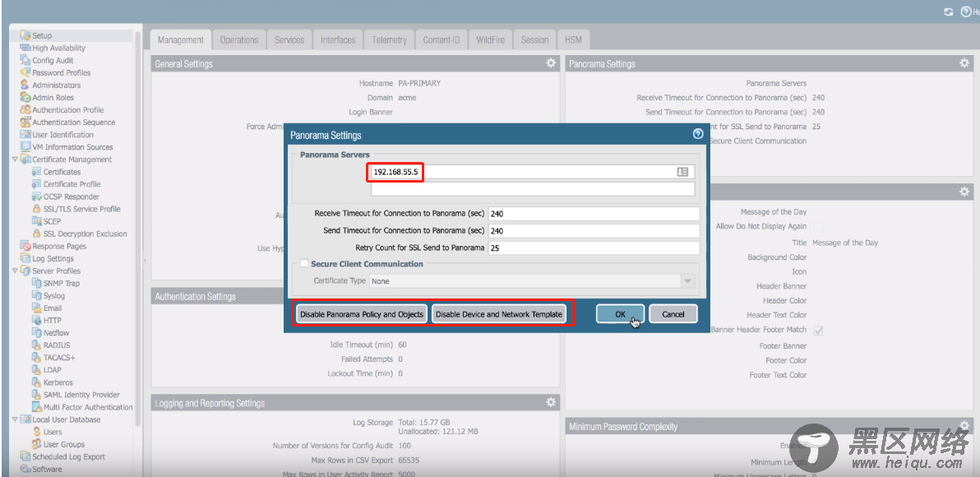Click the Retry Count for SSL Send field
The image size is (980, 477).
point(593,248)
